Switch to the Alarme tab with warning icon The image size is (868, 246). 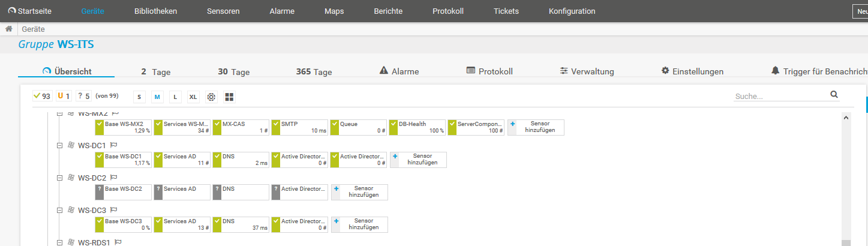(x=400, y=71)
